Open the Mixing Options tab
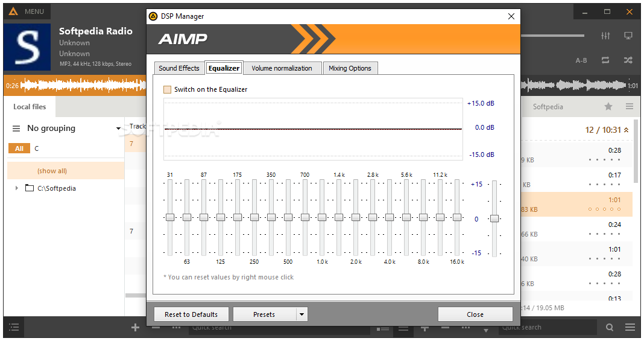Viewport: 644px width, 341px height. tap(350, 68)
